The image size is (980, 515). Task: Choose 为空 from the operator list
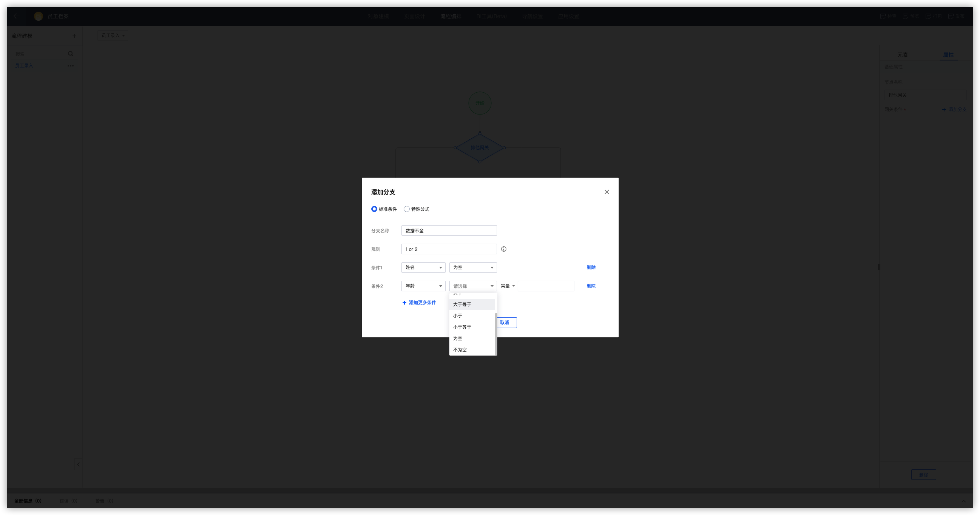click(x=472, y=338)
